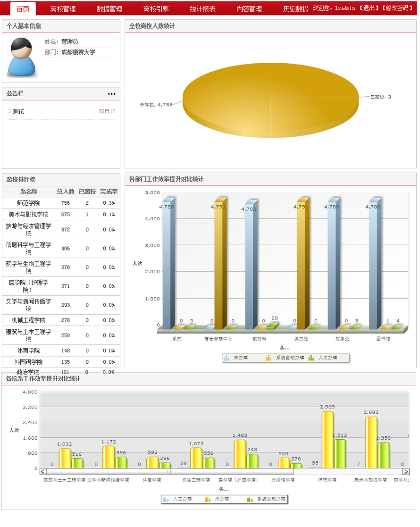
Task: Open the 测试 announcement
Action: click(x=18, y=111)
